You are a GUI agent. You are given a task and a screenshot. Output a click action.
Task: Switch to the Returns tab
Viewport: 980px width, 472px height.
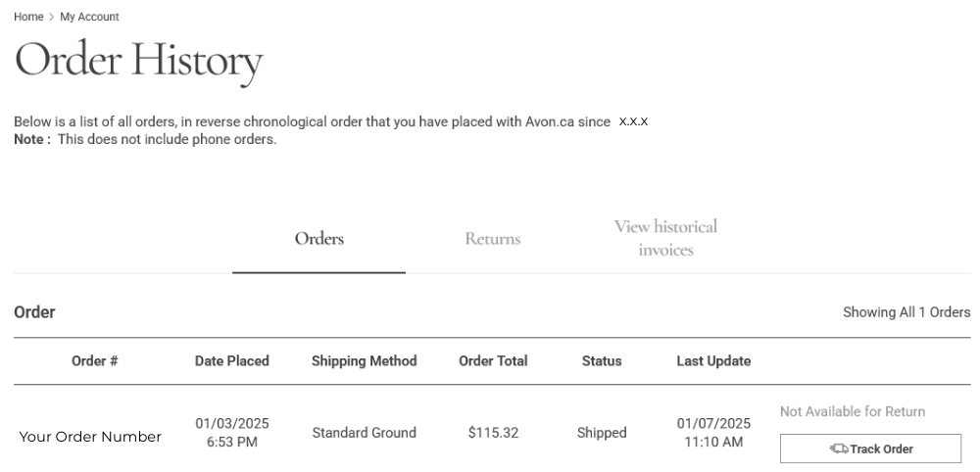(x=493, y=239)
